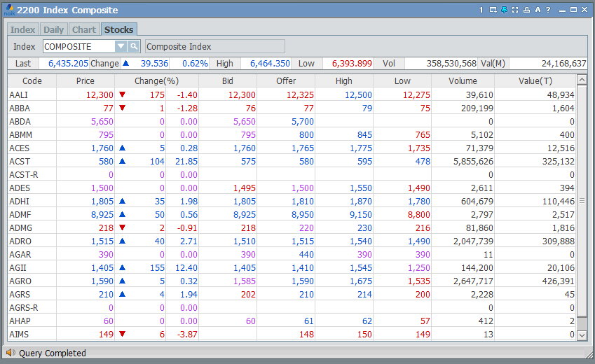Click the Change(%) column header
The height and width of the screenshot is (364, 595).
156,81
